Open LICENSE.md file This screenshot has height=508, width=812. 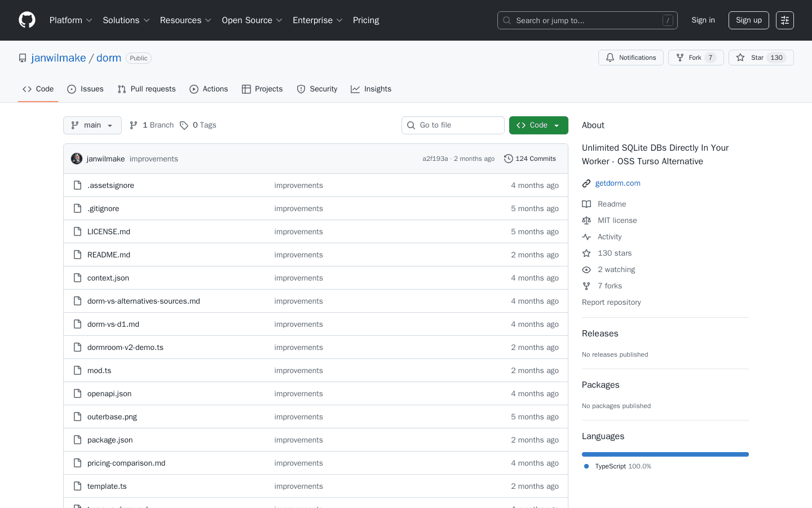coord(109,231)
